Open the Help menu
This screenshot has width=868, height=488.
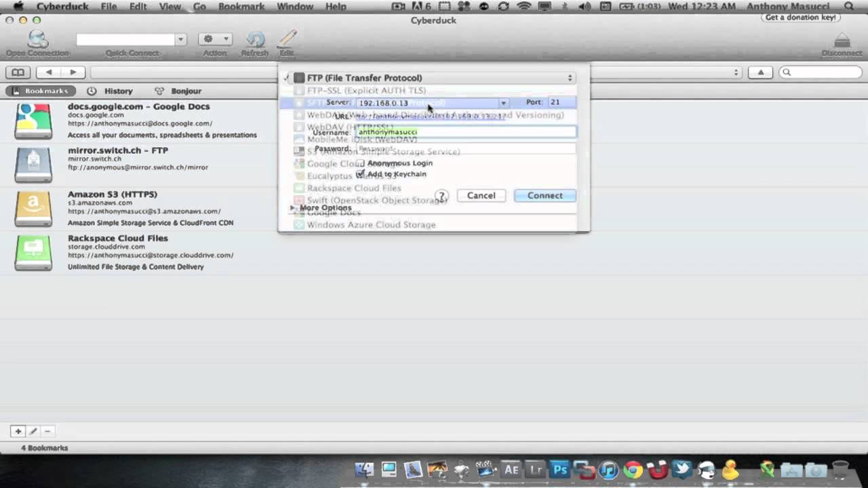click(x=336, y=6)
